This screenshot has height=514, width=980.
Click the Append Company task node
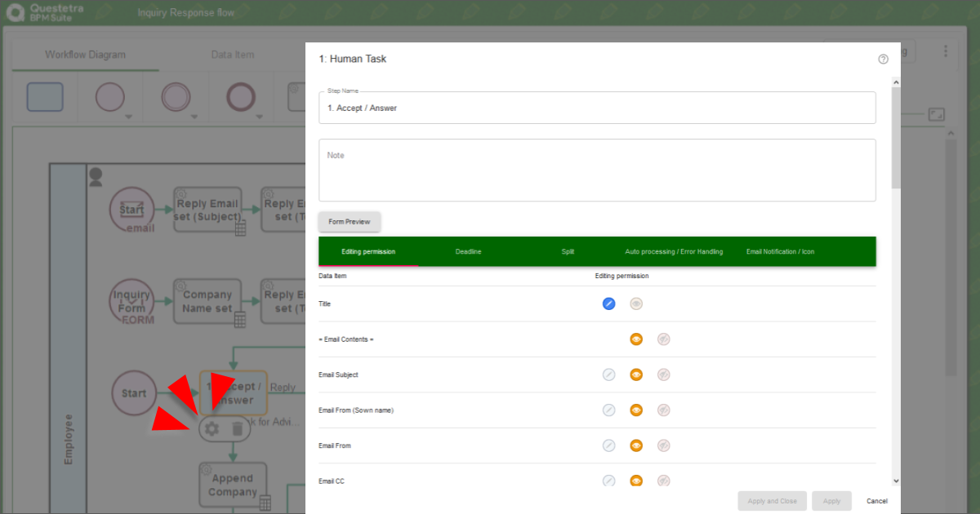pyautogui.click(x=232, y=485)
